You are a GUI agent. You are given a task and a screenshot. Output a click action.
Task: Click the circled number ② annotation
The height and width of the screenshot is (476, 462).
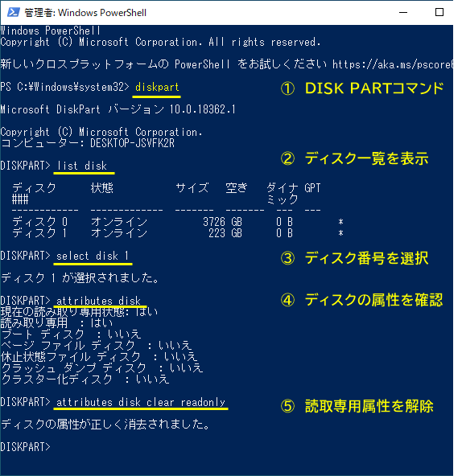pos(287,158)
